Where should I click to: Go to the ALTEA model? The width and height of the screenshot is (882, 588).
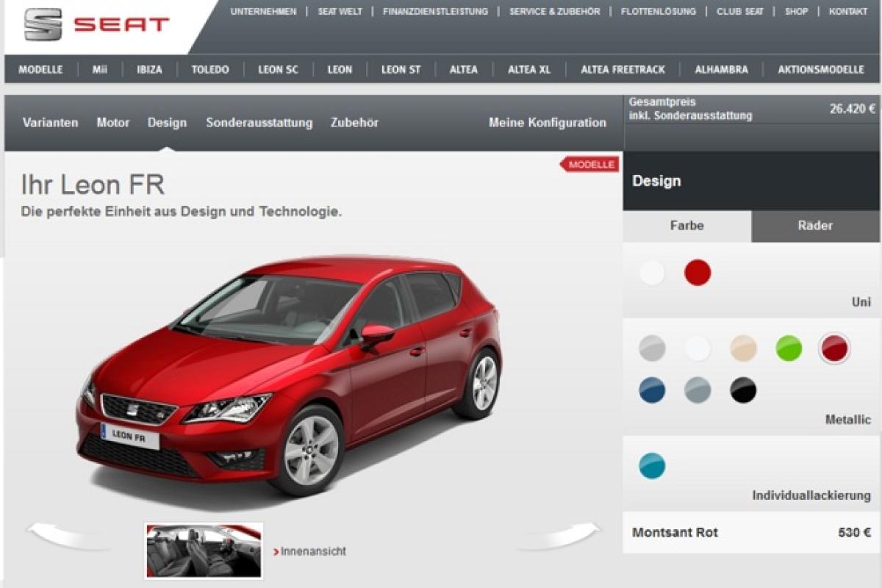[x=464, y=70]
